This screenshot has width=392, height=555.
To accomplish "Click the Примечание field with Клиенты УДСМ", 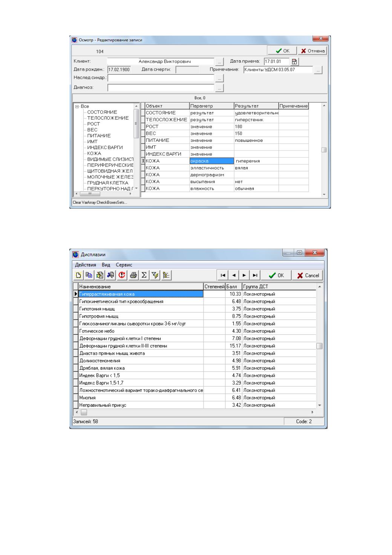I will point(278,70).
